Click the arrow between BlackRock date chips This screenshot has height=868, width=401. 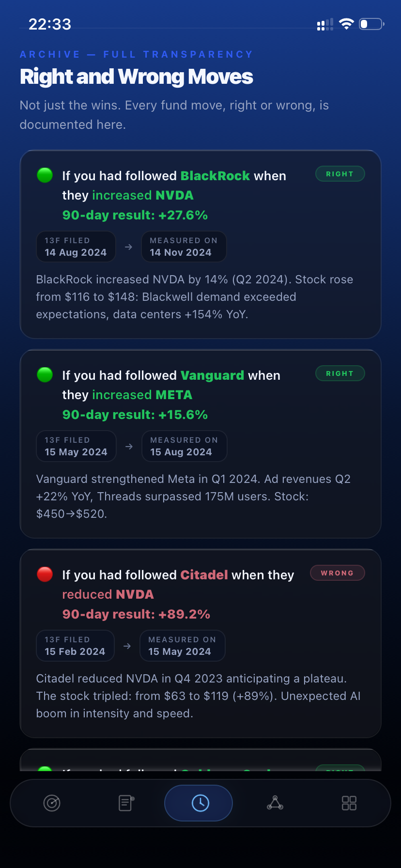(128, 247)
